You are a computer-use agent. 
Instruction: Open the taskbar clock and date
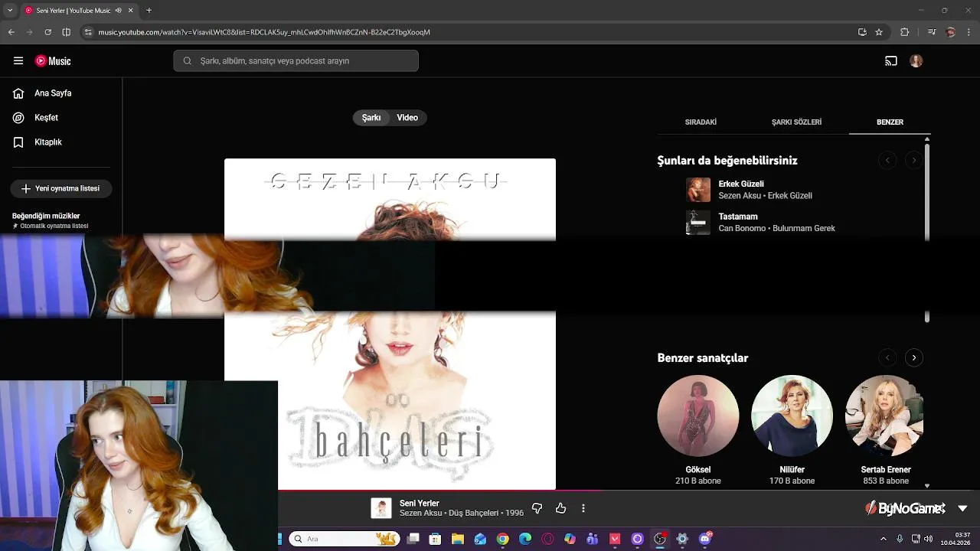pyautogui.click(x=956, y=539)
